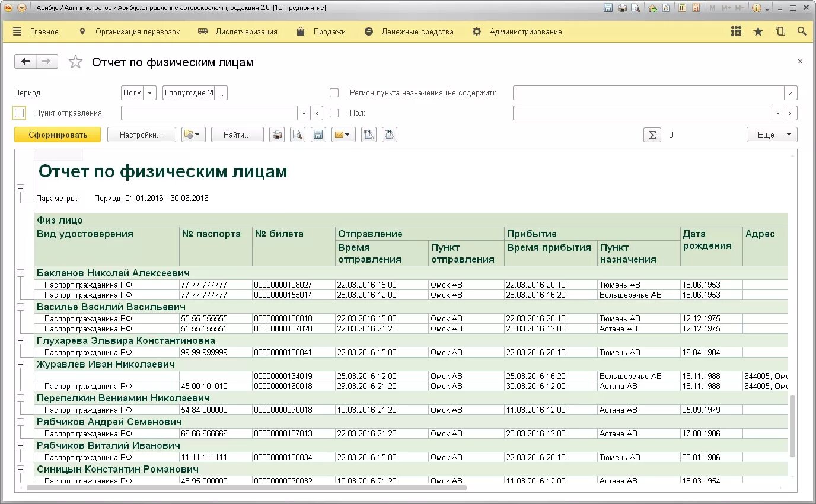This screenshot has width=816, height=504.
Task: Go back with the left arrow
Action: click(x=26, y=62)
